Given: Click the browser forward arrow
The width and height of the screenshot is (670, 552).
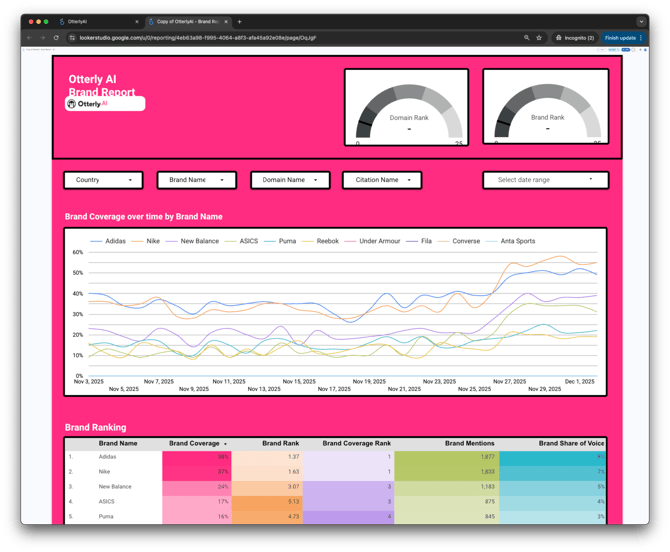Looking at the screenshot, I should [x=42, y=38].
